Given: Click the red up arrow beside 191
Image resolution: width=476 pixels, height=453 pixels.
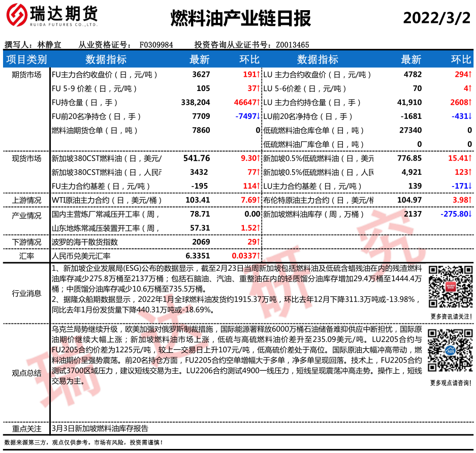Looking at the screenshot, I should pyautogui.click(x=258, y=75).
